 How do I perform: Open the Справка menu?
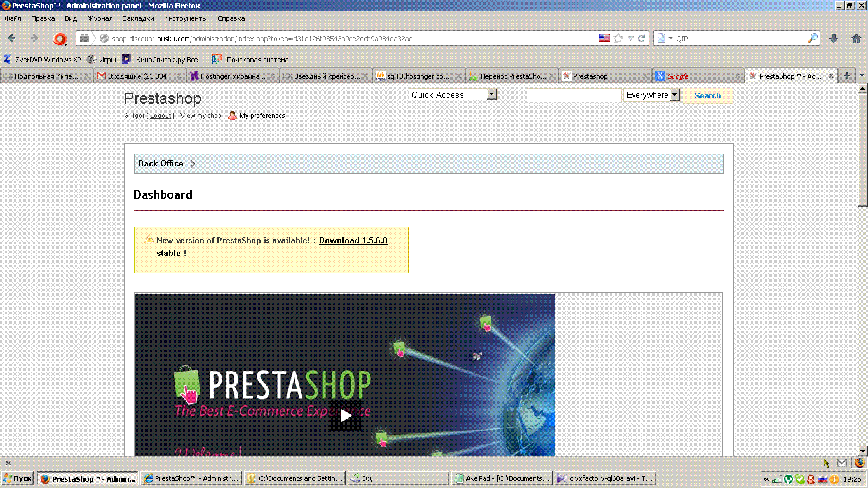tap(231, 18)
